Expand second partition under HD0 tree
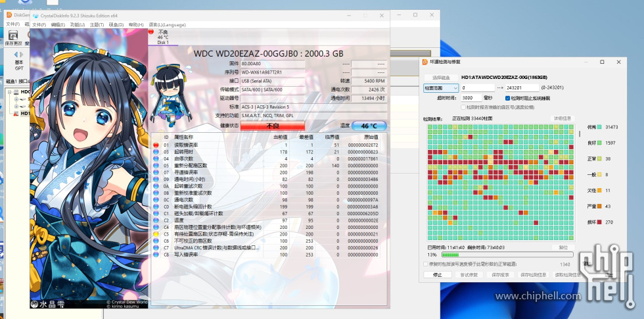Viewport: 644px width, 319px height. [16, 107]
